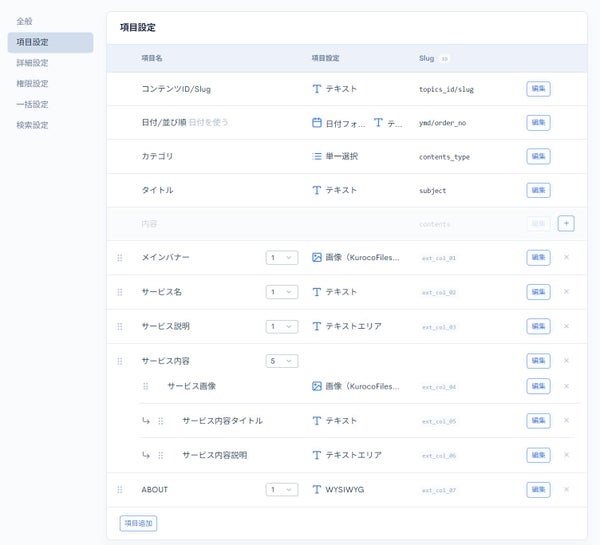Image resolution: width=600 pixels, height=545 pixels.
Task: Open the サービス説明 repeat count dropdown
Action: [x=282, y=326]
